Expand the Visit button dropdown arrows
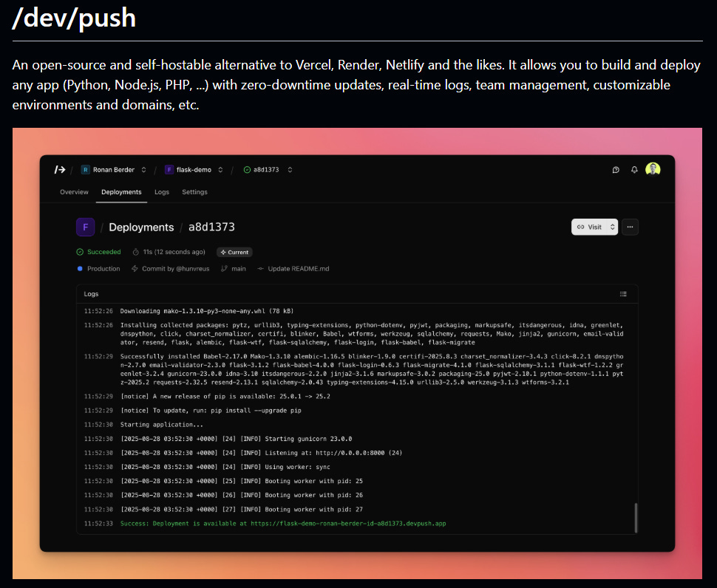Viewport: 717px width, 588px height. [x=612, y=227]
